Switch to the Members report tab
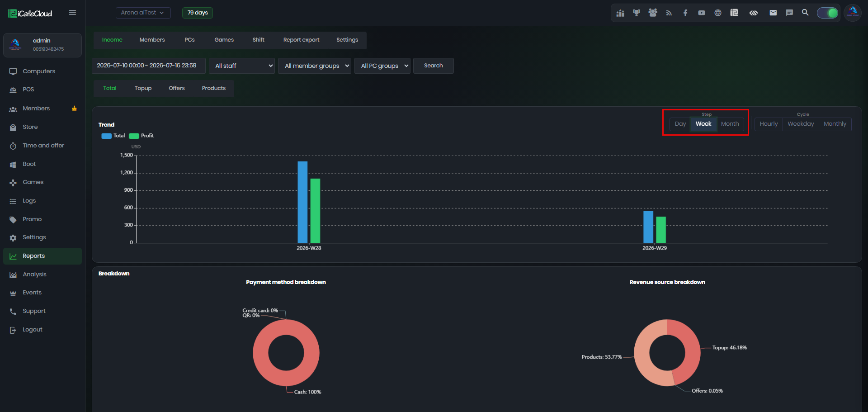Image resolution: width=868 pixels, height=412 pixels. 152,40
